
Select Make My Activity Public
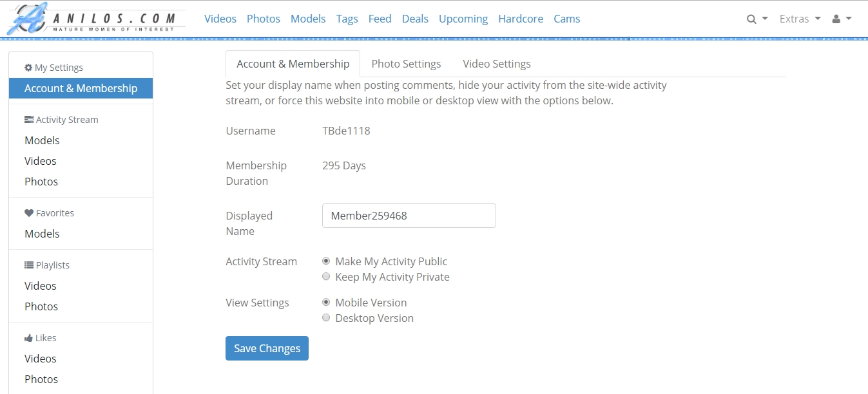tap(326, 261)
